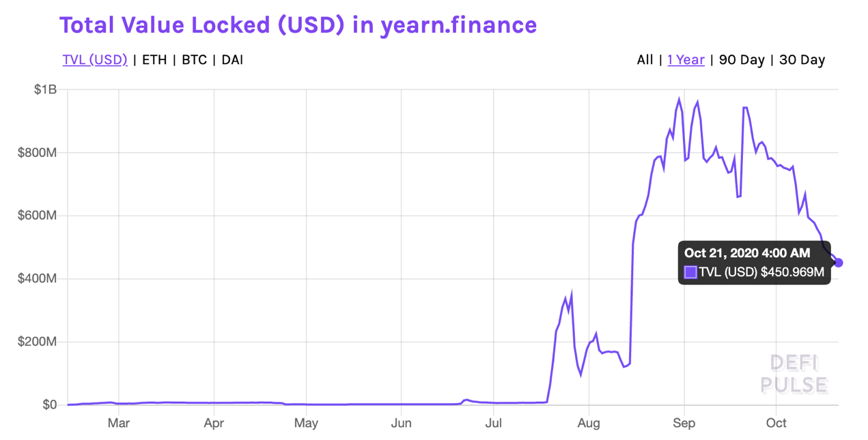Click the Aug label on x-axis

(x=588, y=424)
